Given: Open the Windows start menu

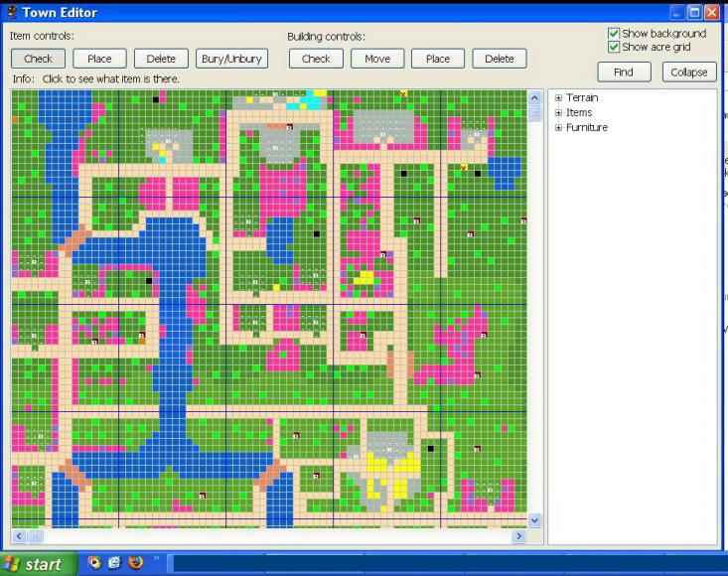Looking at the screenshot, I should click(x=39, y=564).
